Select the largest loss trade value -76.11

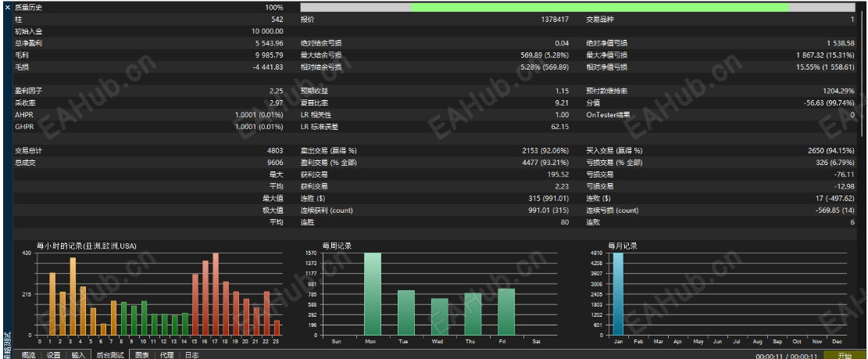(x=844, y=174)
